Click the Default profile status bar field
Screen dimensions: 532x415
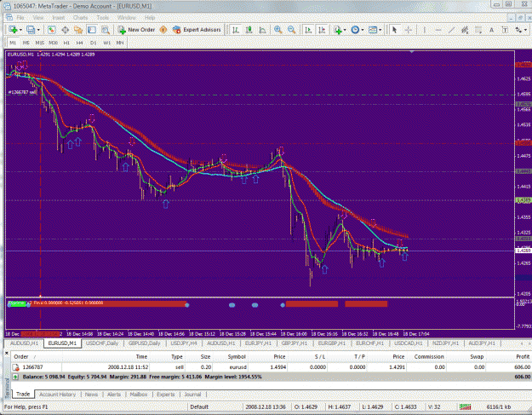tap(215, 406)
